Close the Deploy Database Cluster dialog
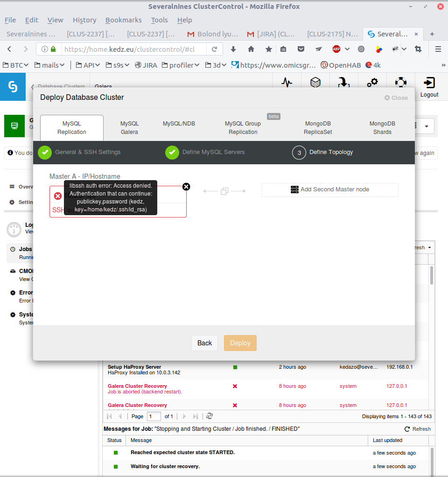 (x=396, y=98)
